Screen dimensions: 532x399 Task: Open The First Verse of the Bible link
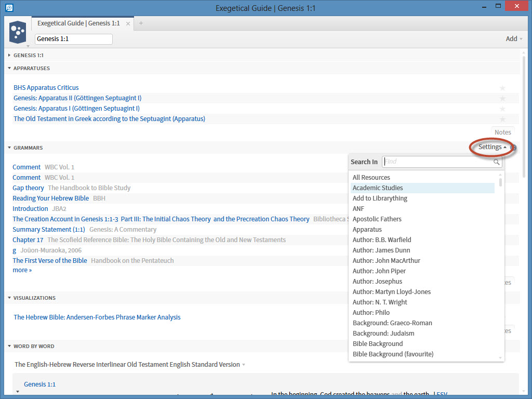(x=50, y=261)
